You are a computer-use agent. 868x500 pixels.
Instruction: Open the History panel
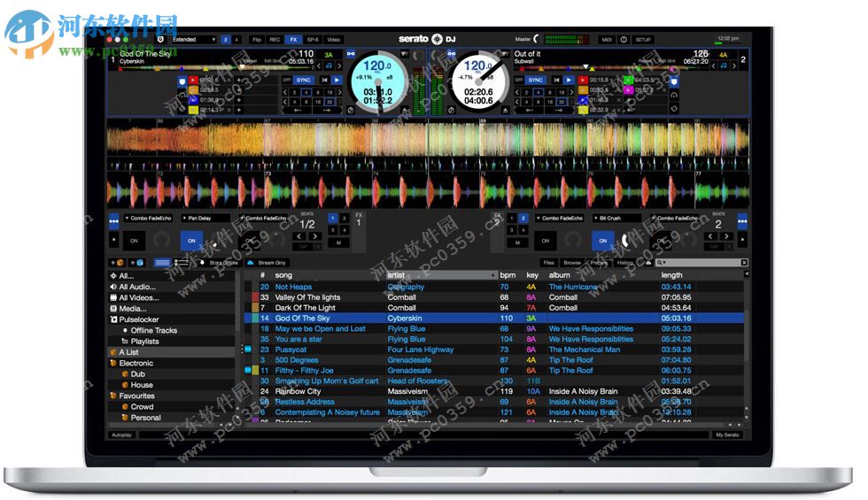tap(625, 263)
